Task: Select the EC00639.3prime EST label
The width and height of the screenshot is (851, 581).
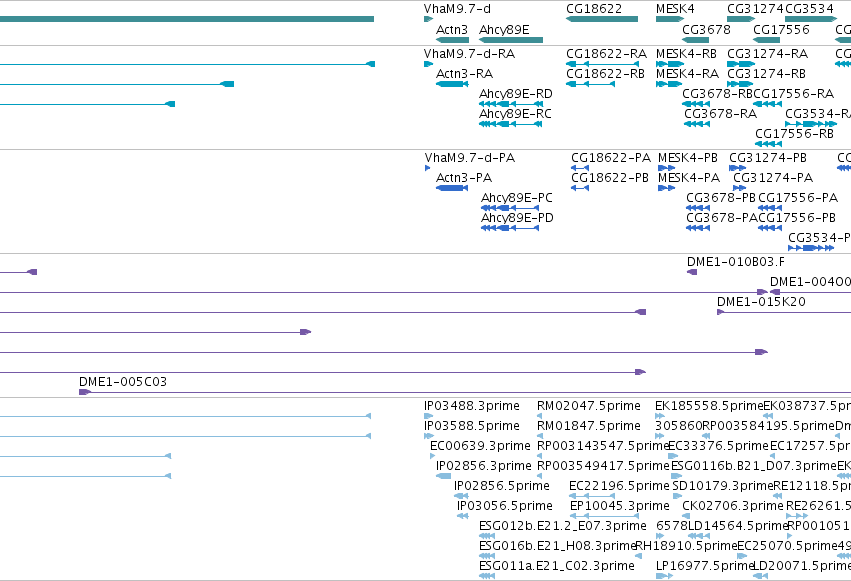Action: [480, 446]
